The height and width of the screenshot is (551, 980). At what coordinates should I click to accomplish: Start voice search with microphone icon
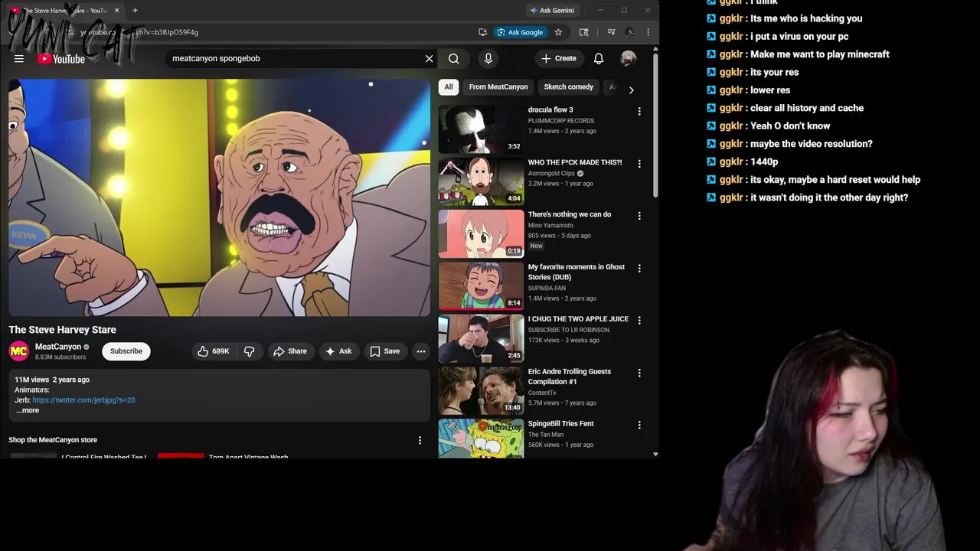[x=488, y=58]
